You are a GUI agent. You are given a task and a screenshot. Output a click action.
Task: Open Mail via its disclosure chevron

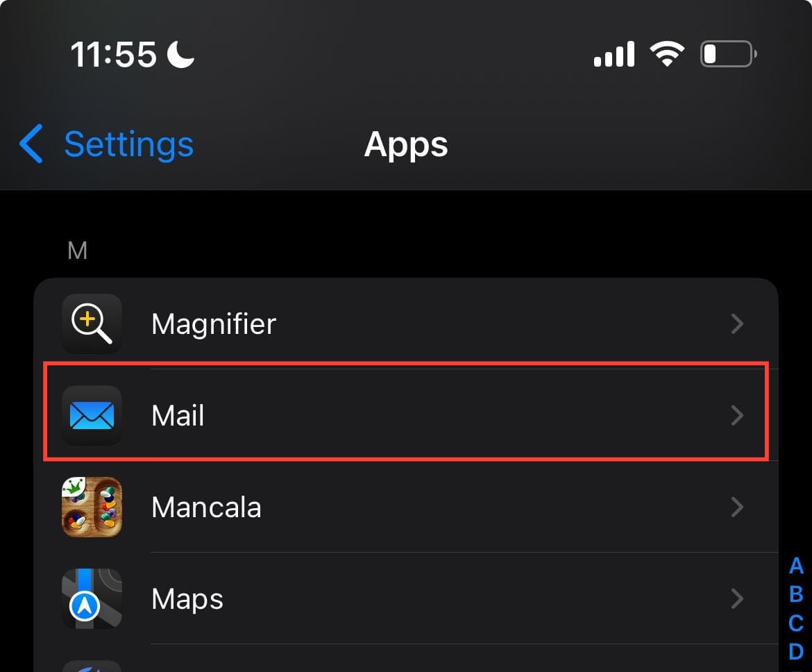pos(737,416)
